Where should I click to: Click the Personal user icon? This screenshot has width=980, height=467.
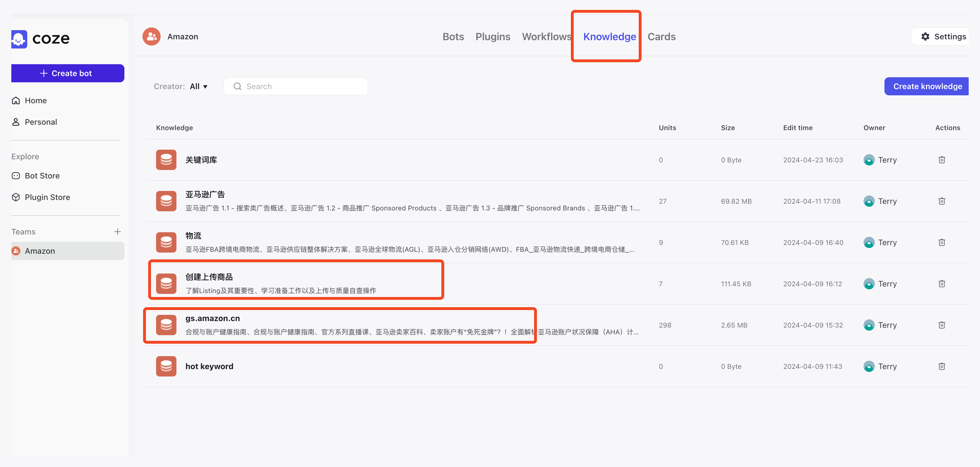coord(16,122)
